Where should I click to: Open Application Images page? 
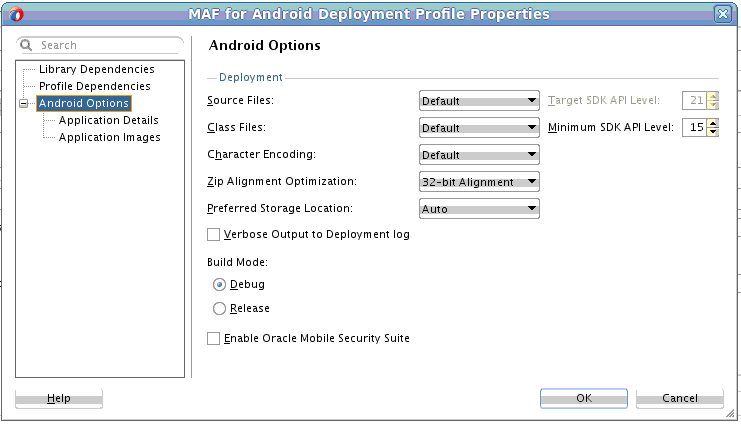110,137
